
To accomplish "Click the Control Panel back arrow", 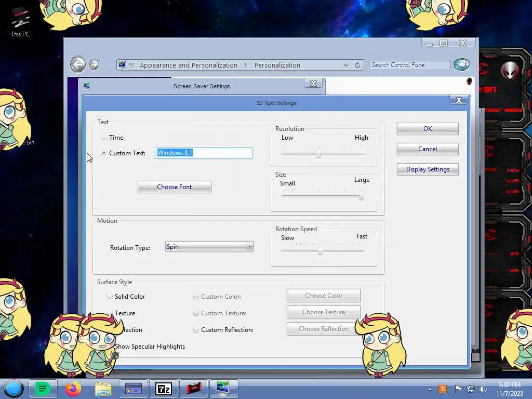I will pos(78,64).
